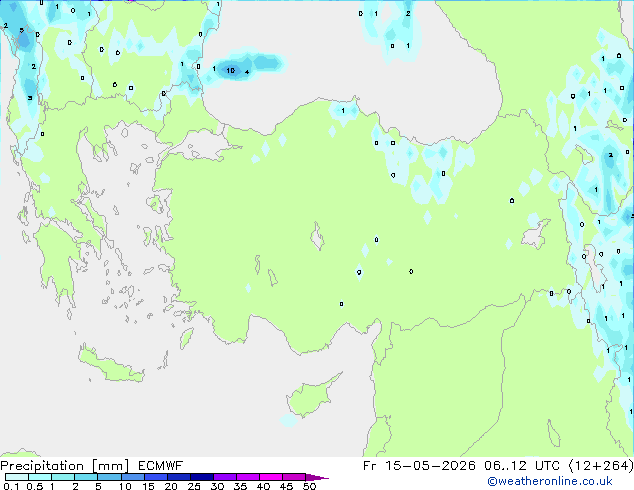Click the '40' legend scale label
Screen dimensions: 634x490
coord(263,486)
